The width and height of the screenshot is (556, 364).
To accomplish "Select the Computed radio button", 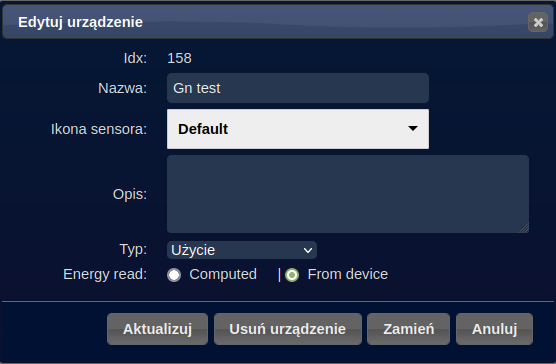I will pyautogui.click(x=174, y=275).
